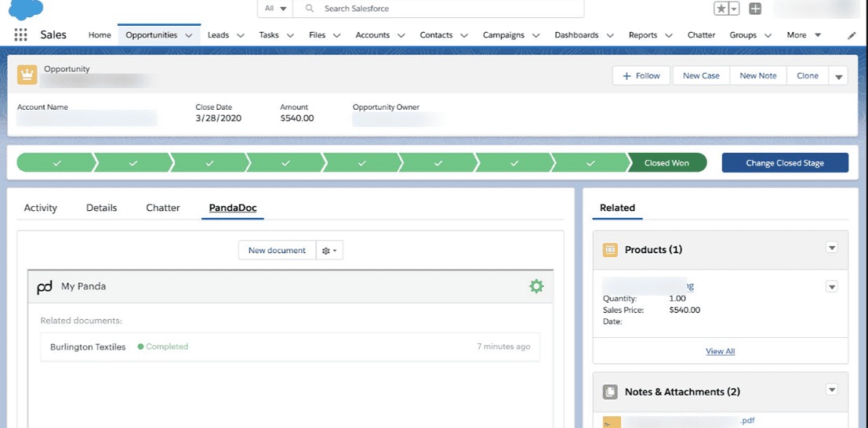Open the favorites list dropdown arrow
The width and height of the screenshot is (868, 428).
pyautogui.click(x=733, y=9)
